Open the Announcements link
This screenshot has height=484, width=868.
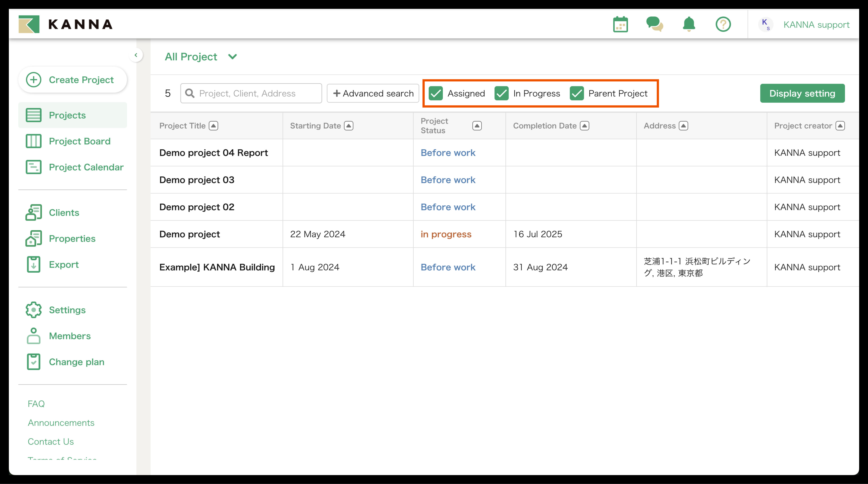pos(61,423)
